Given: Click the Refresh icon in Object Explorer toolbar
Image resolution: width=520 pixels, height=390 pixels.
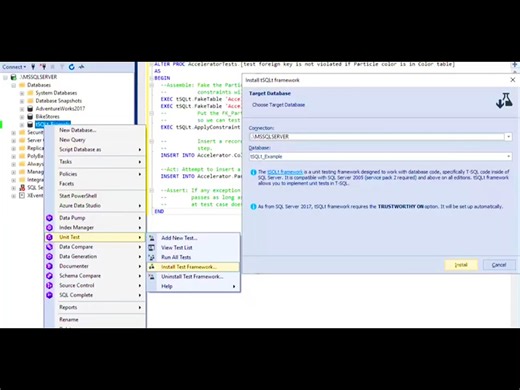Looking at the screenshot, I should point(71,67).
